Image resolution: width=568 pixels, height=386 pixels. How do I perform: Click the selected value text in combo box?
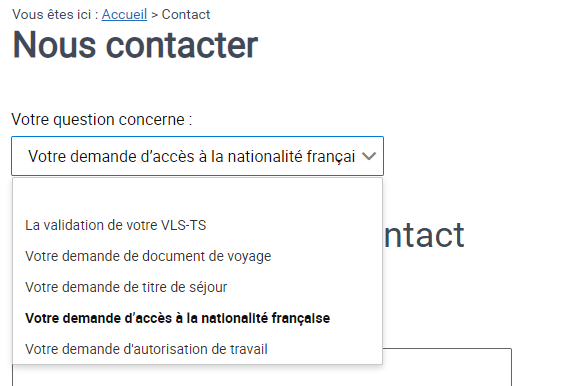[x=192, y=157]
